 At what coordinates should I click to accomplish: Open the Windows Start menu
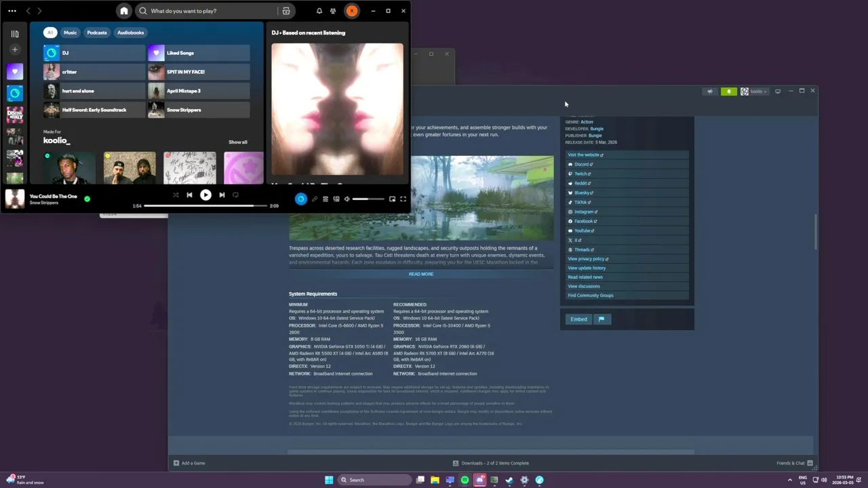[x=329, y=480]
